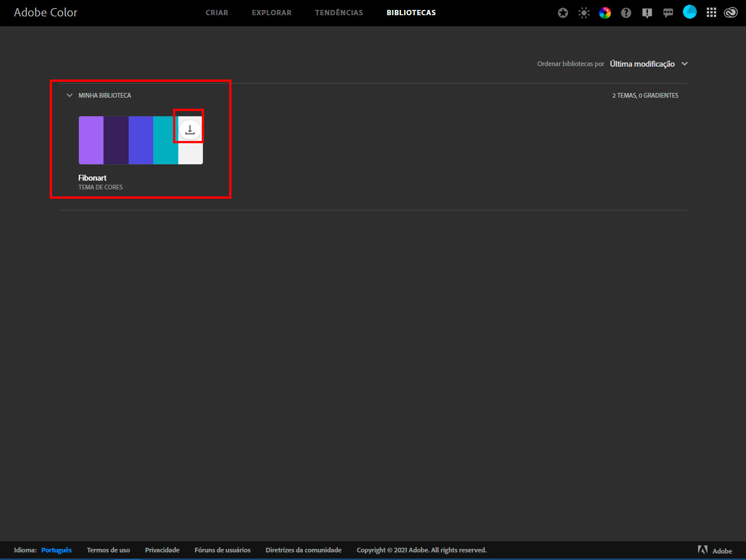
Task: Click the teal swatch of Fibonart
Action: coord(165,140)
